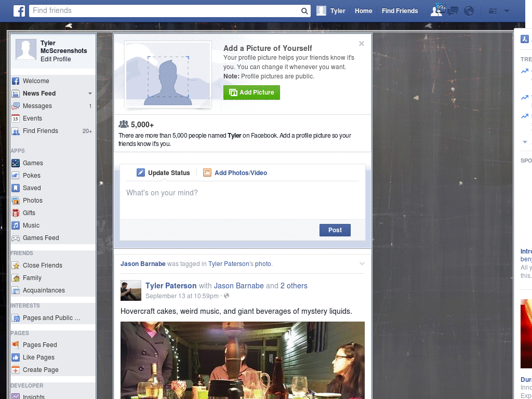This screenshot has width=532, height=399.
Task: Click the Facebook logo icon
Action: pos(19,11)
